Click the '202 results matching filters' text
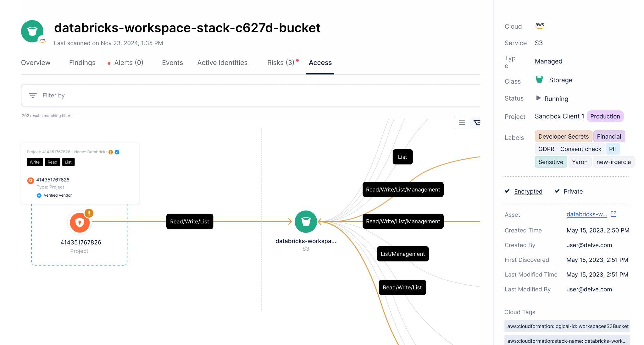 coord(47,116)
